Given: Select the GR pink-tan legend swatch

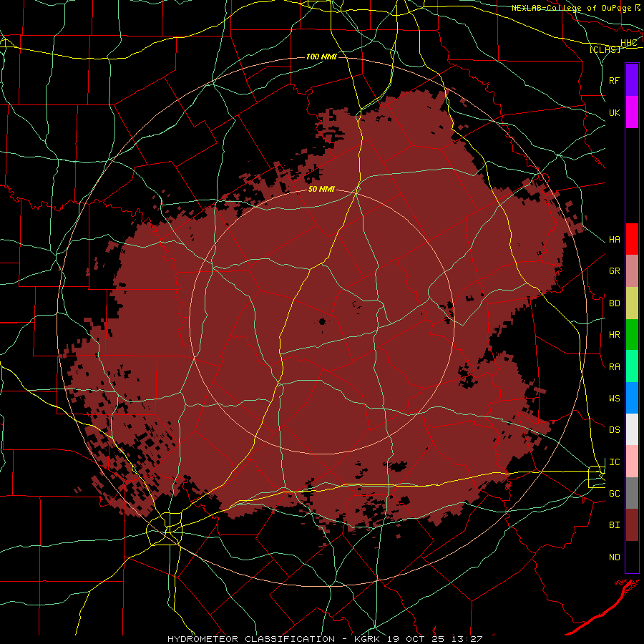Looking at the screenshot, I should pyautogui.click(x=632, y=271).
